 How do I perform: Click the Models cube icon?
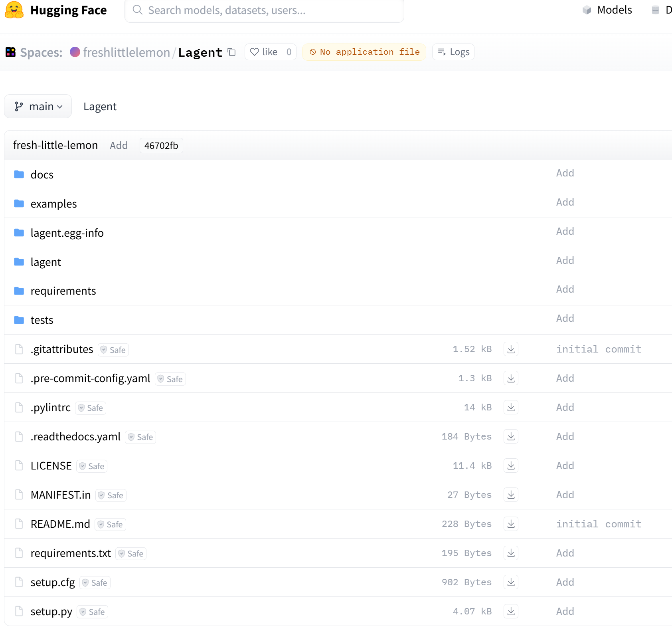coord(587,10)
